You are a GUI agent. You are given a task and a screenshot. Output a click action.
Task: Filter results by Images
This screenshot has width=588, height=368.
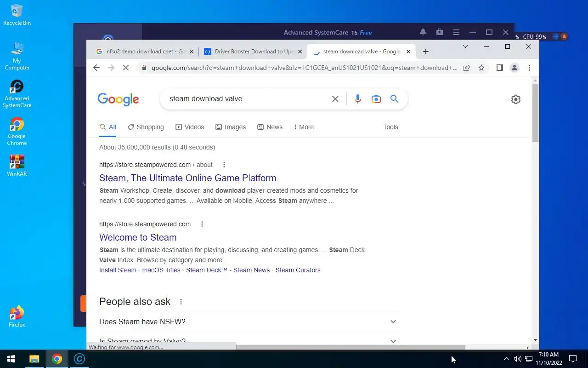point(231,127)
